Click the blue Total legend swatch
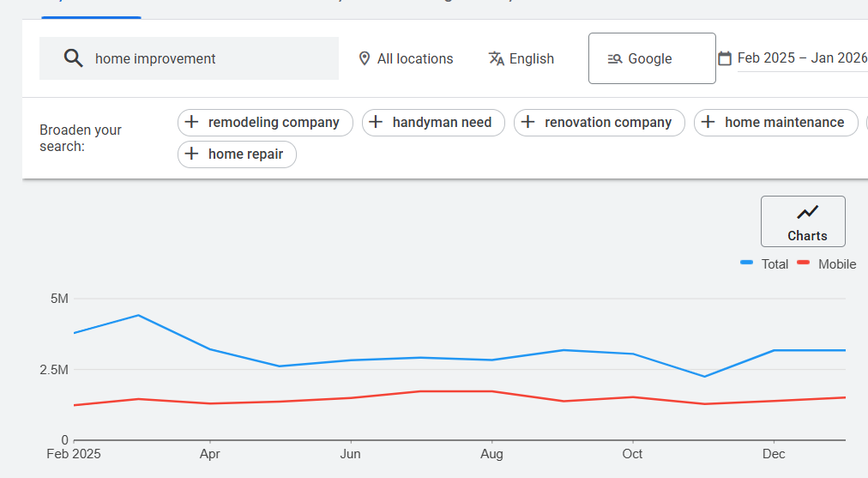 click(x=747, y=263)
